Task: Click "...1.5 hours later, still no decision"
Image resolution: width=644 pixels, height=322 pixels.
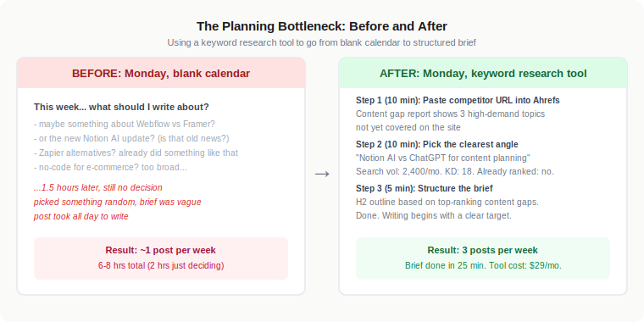Action: tap(98, 188)
